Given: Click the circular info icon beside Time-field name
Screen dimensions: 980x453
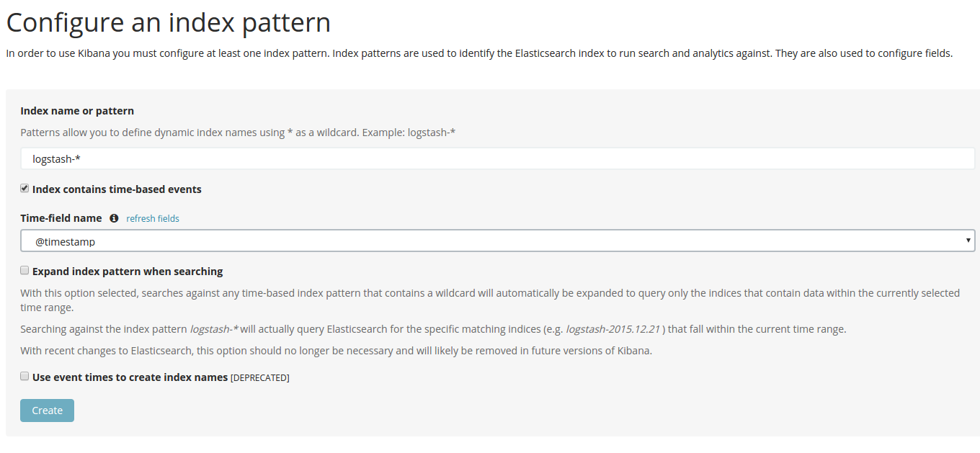Looking at the screenshot, I should [114, 218].
